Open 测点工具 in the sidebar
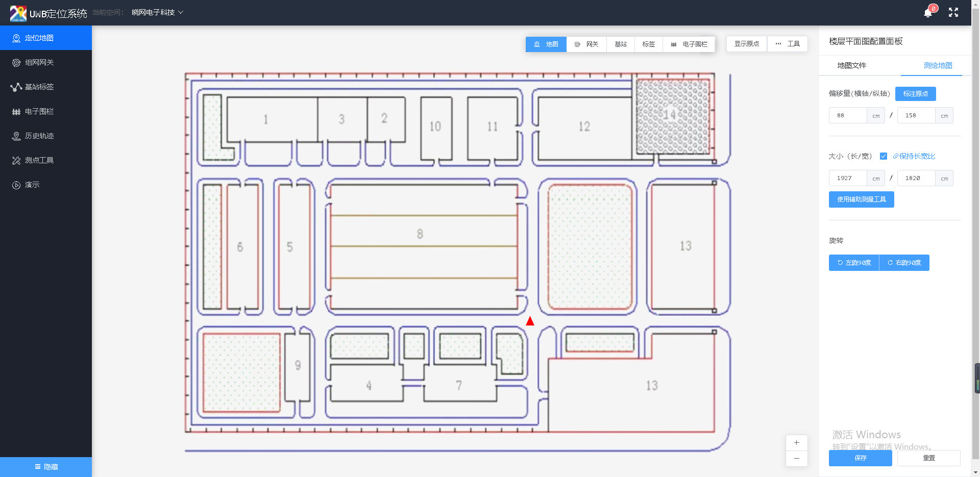The height and width of the screenshot is (477, 980). 39,160
